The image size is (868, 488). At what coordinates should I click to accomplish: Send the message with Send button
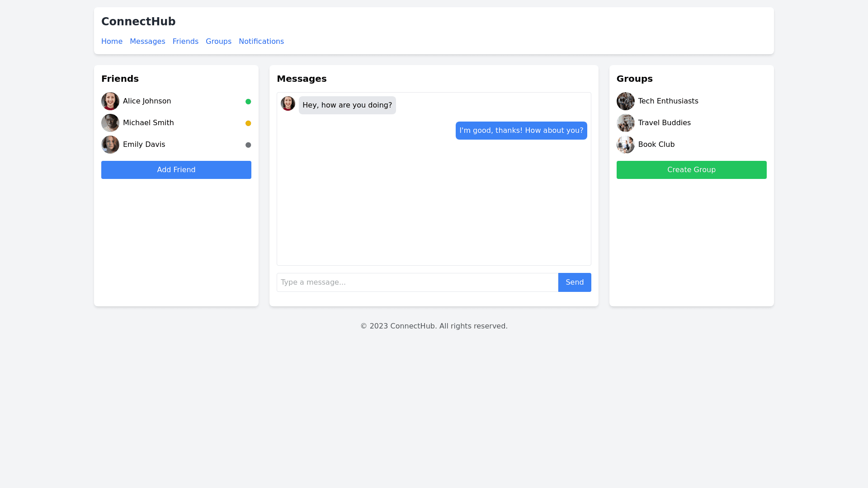pos(575,282)
